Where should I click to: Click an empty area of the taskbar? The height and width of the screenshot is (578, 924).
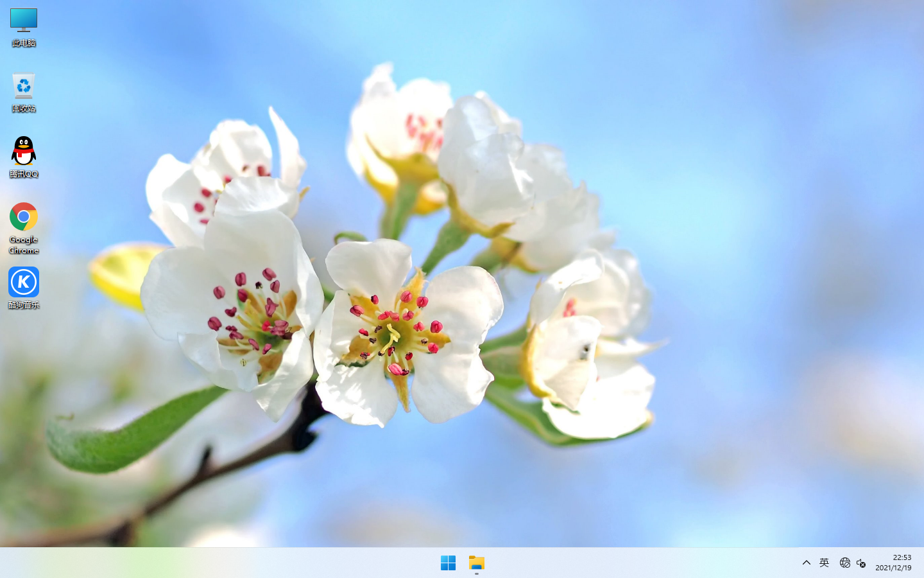coord(257,563)
